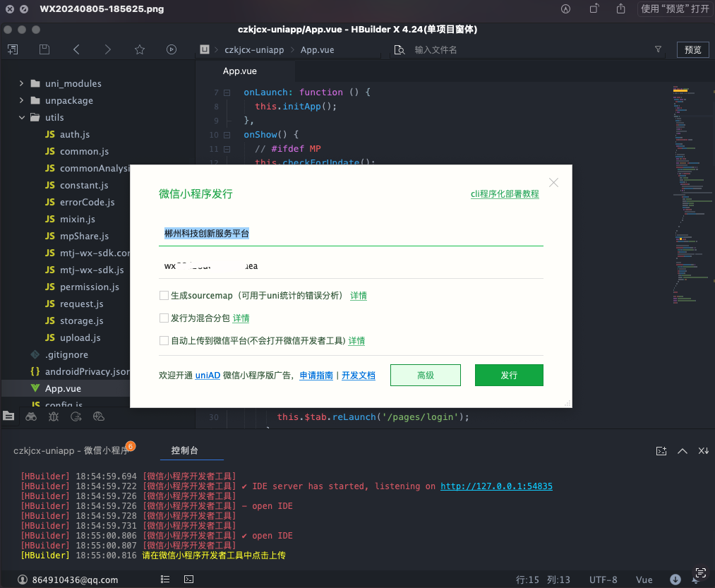Click the console terminal-window icon beside collapse arrow

pyautogui.click(x=661, y=451)
